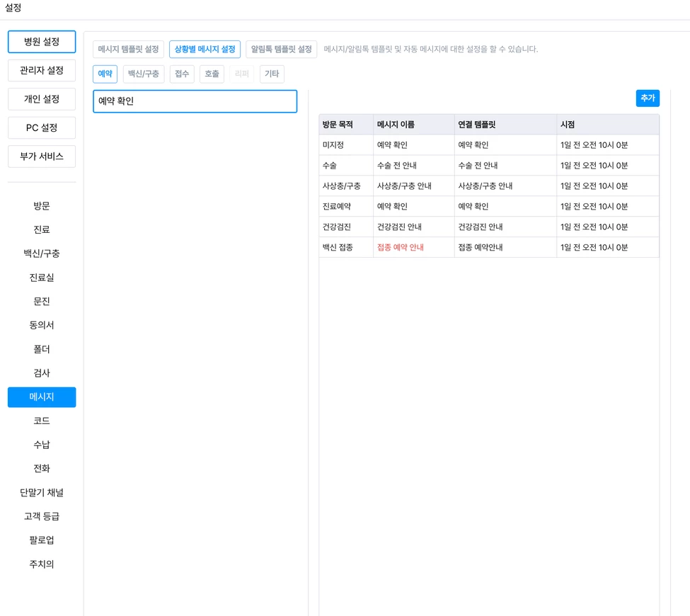Select the 기타 category tab

[272, 74]
